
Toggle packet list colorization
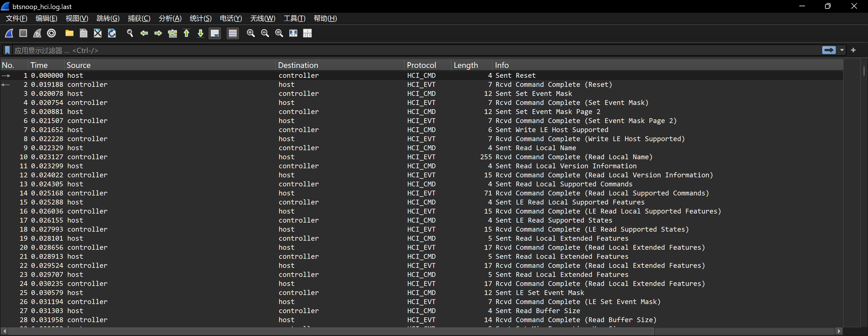tap(233, 33)
